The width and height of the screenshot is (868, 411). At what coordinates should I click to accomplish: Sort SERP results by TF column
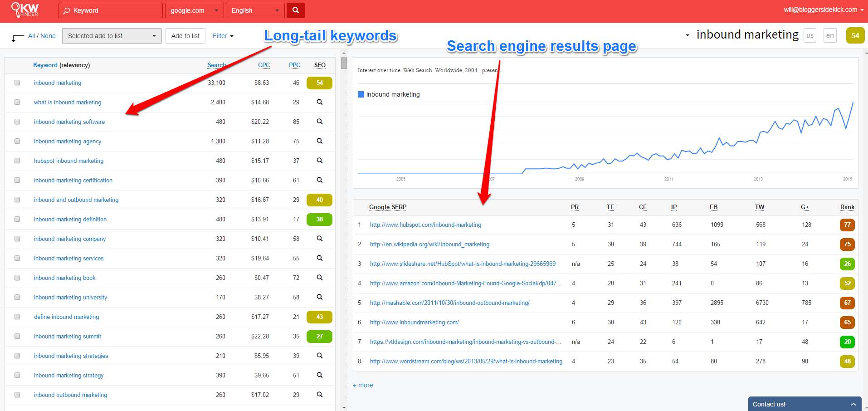(x=610, y=207)
